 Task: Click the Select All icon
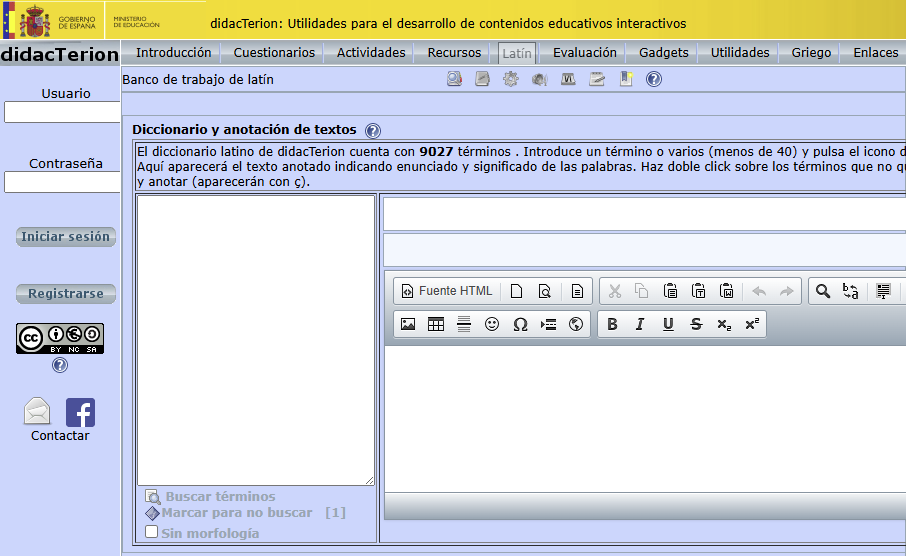[x=883, y=291]
